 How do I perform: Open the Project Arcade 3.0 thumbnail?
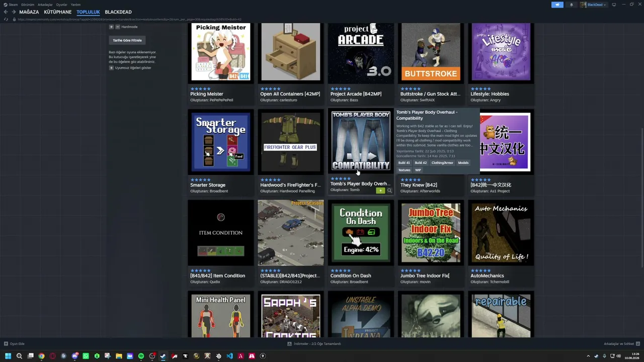361,52
